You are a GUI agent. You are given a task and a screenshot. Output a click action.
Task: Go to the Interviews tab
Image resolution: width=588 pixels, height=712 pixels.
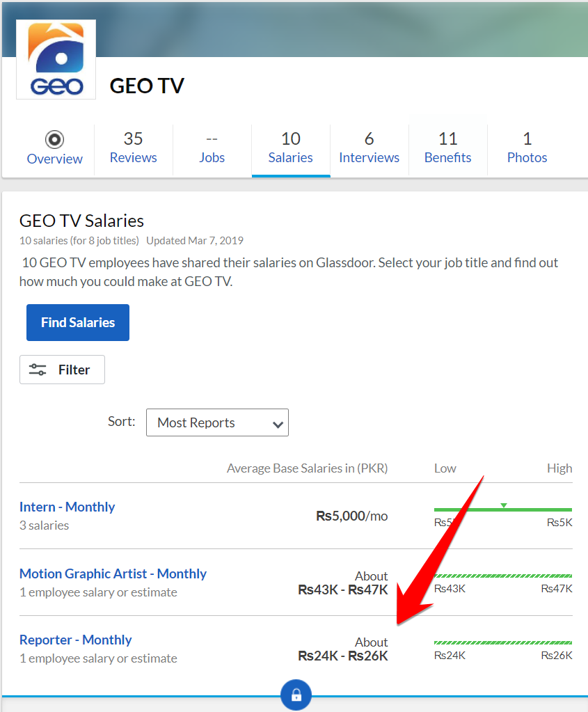point(369,148)
